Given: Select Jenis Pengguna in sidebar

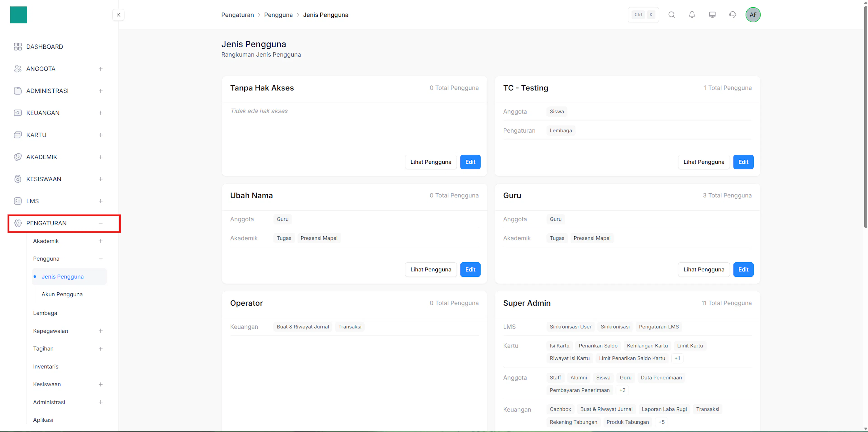Looking at the screenshot, I should [x=69, y=277].
